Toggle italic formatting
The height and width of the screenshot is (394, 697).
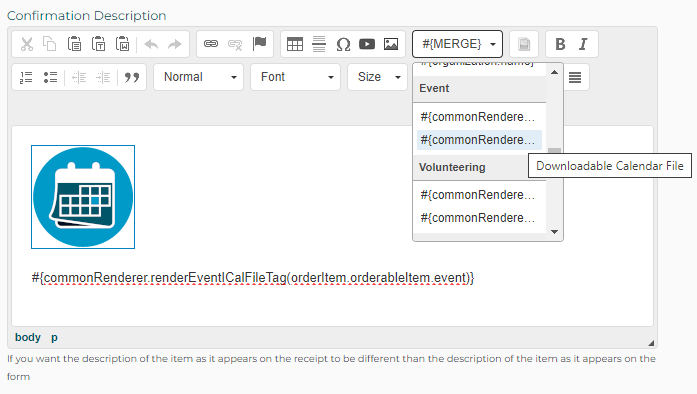pos(583,44)
